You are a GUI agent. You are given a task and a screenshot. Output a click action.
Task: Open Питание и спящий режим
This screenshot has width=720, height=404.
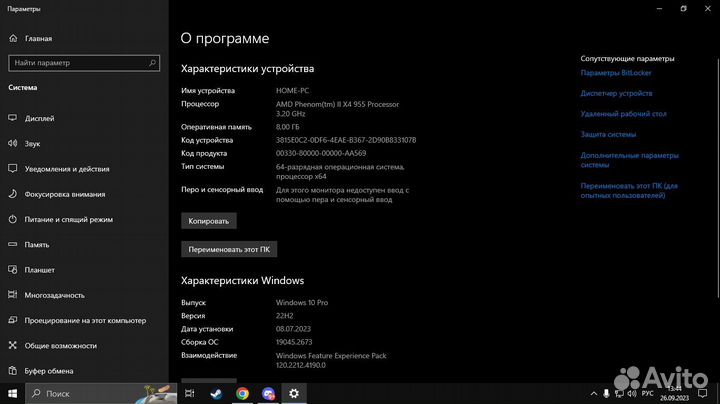coord(69,219)
